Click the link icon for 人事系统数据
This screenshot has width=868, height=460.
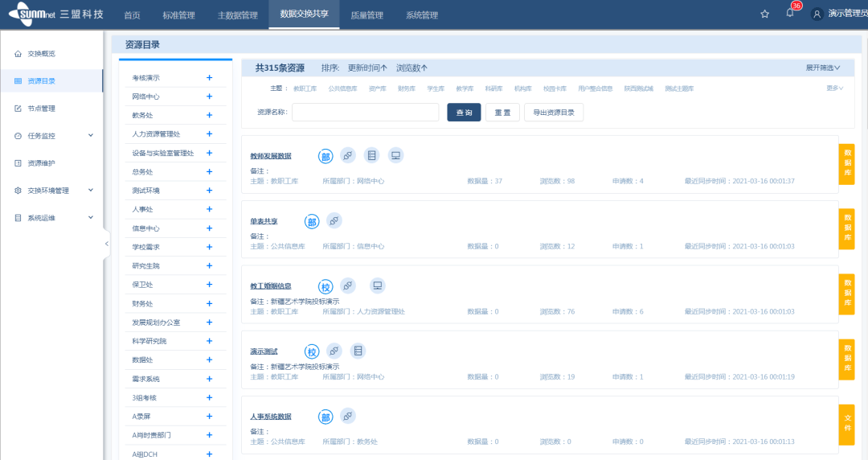point(347,416)
